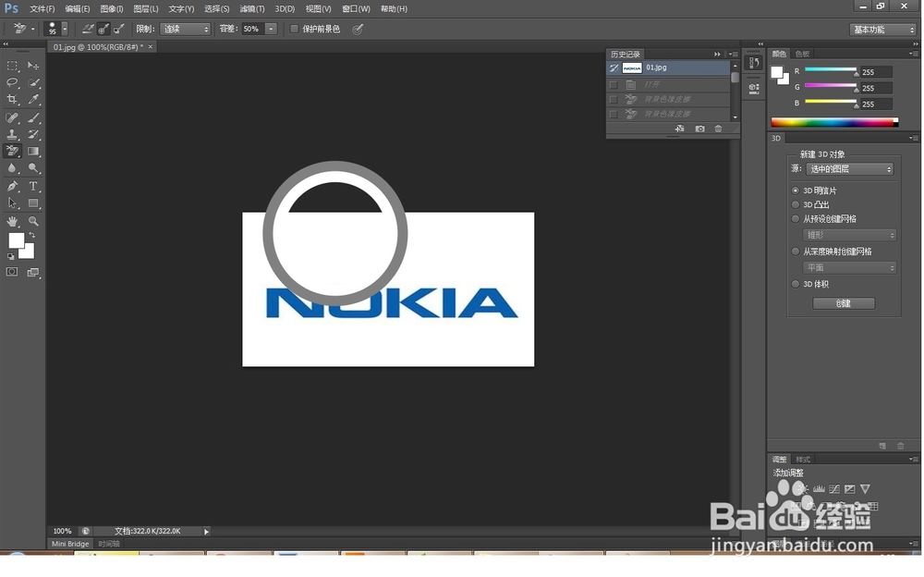Select the Background Eraser tool in toolbox
The height and width of the screenshot is (577, 924).
[x=12, y=151]
